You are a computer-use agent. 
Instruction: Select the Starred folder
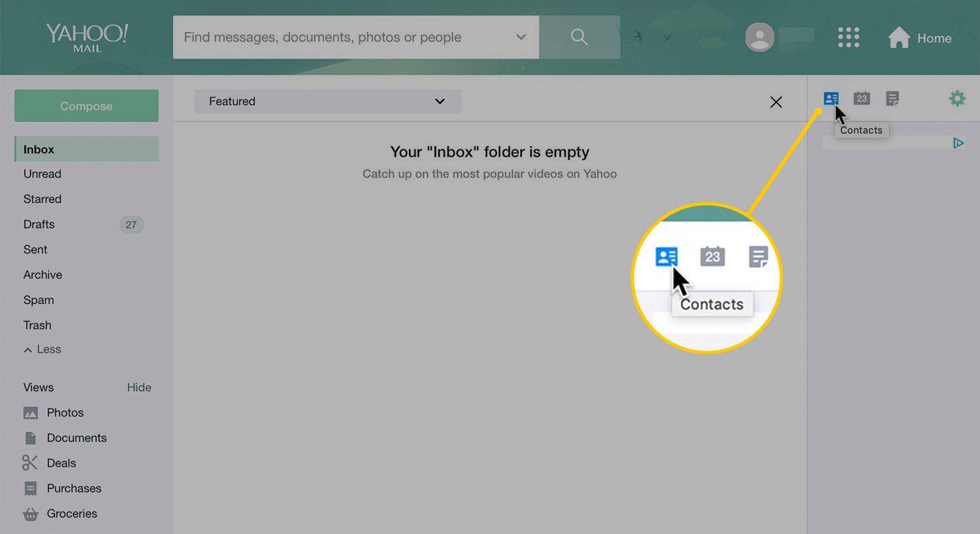42,199
